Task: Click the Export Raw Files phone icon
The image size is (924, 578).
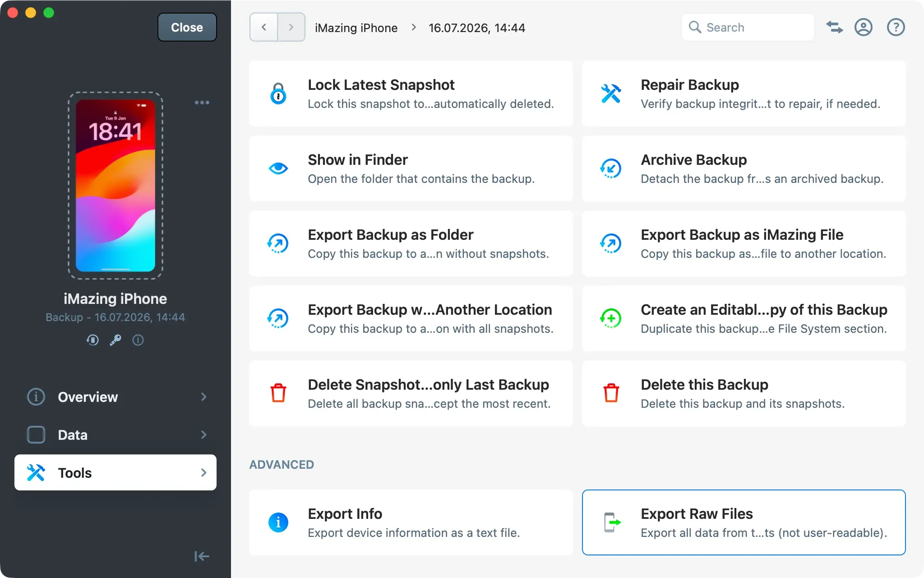Action: pos(612,522)
